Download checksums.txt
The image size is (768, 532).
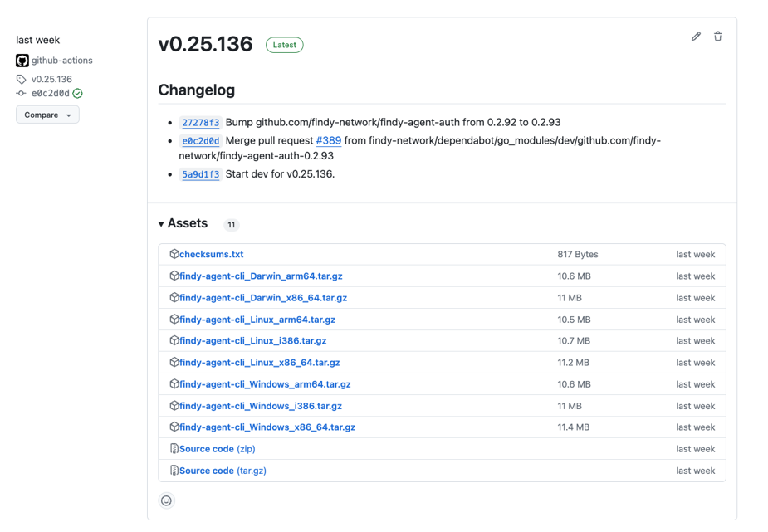coord(211,254)
